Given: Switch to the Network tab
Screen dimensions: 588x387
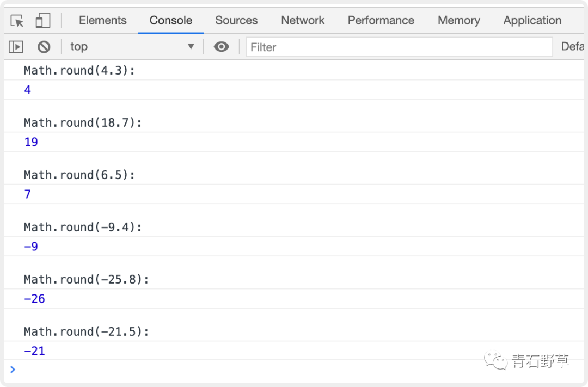Looking at the screenshot, I should pos(303,20).
